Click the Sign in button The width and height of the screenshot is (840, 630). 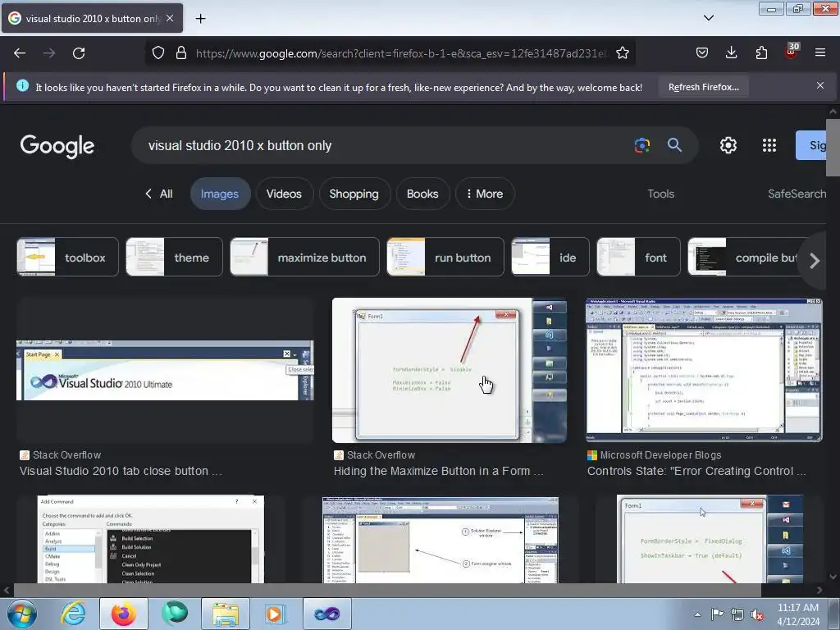coord(812,145)
